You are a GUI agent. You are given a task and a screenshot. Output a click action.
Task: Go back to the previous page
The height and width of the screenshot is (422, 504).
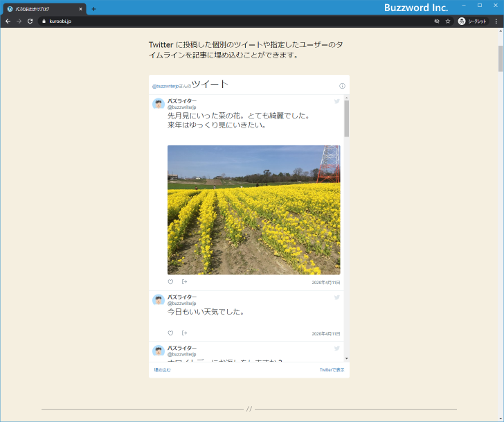tap(8, 21)
